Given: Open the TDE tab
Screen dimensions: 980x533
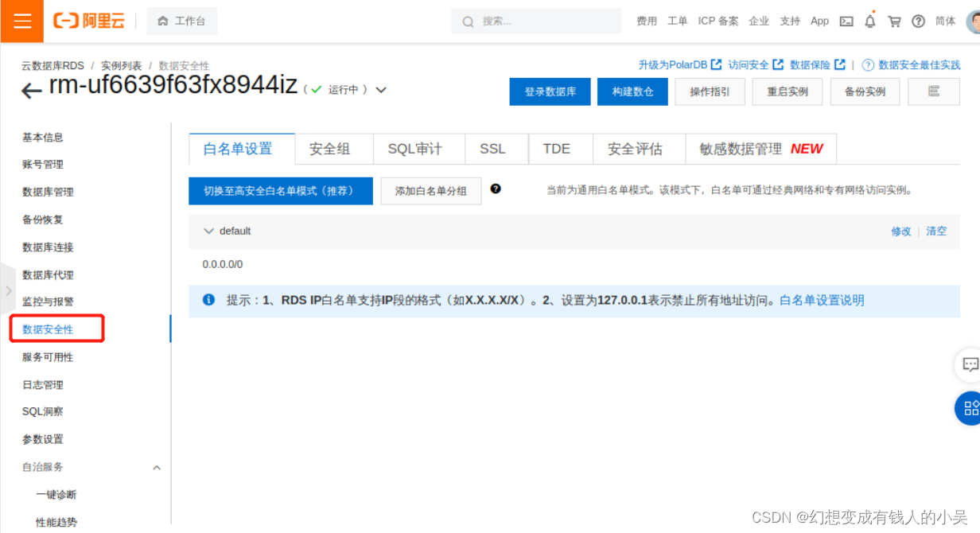Looking at the screenshot, I should 558,148.
